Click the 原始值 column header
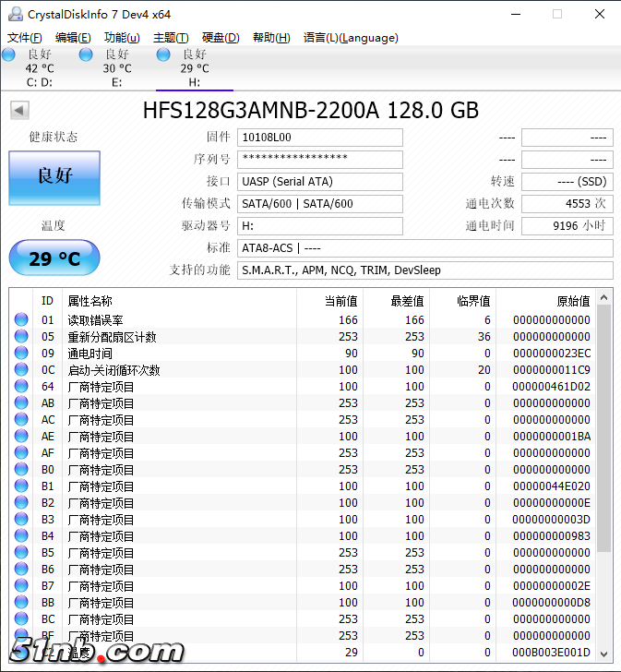This screenshot has height=672, width=621. (549, 301)
